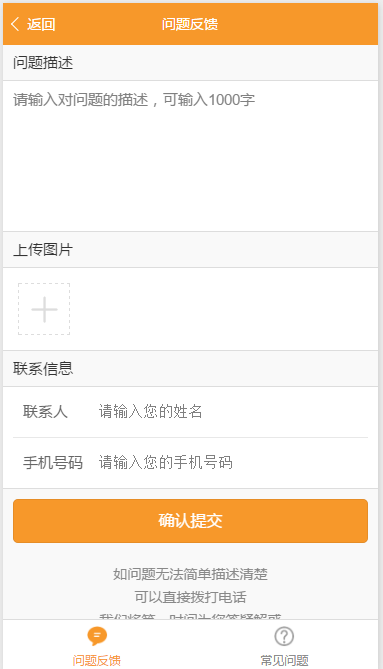Open the question mark FAQ icon

point(284,636)
